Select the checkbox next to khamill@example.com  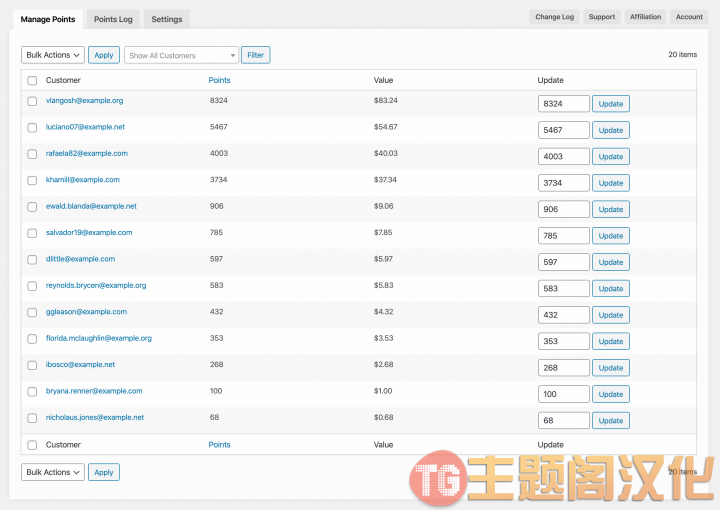tap(32, 180)
